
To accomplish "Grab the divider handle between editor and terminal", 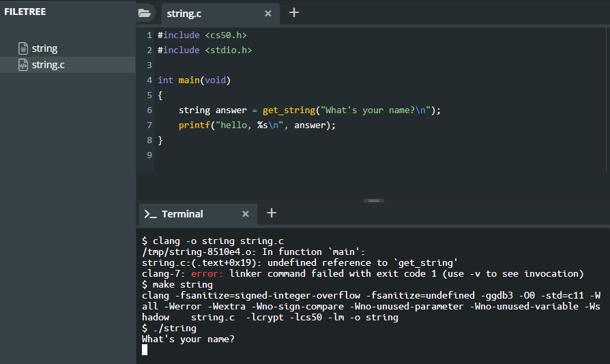I will point(373,200).
